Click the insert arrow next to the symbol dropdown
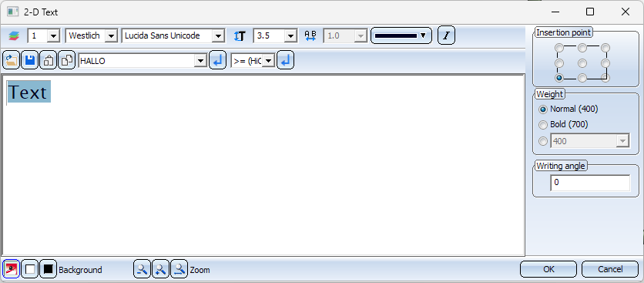This screenshot has width=644, height=283. pyautogui.click(x=286, y=61)
